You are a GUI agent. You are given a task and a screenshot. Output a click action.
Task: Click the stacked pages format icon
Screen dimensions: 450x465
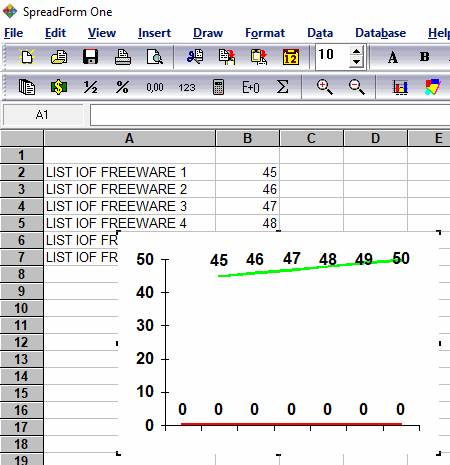(27, 87)
